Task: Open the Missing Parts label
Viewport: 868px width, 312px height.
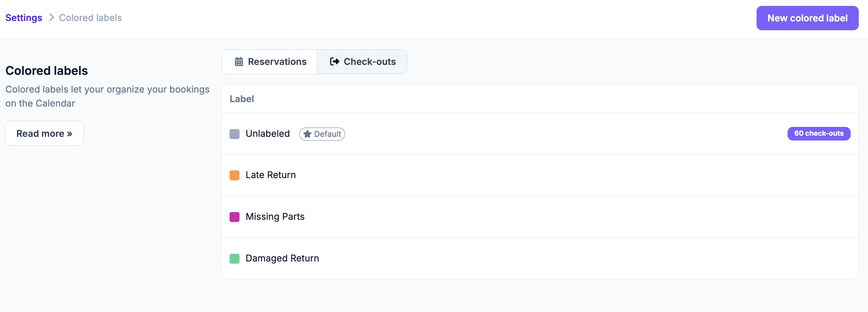Action: [275, 216]
